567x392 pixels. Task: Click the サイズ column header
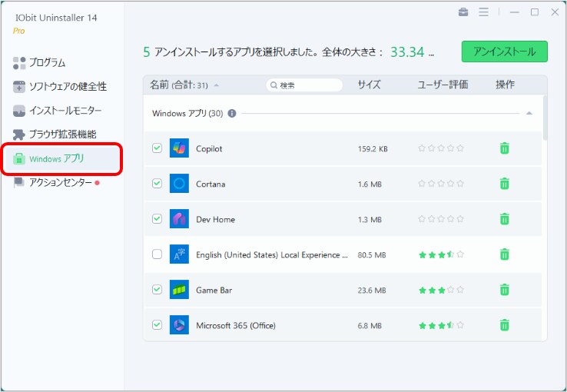click(370, 85)
